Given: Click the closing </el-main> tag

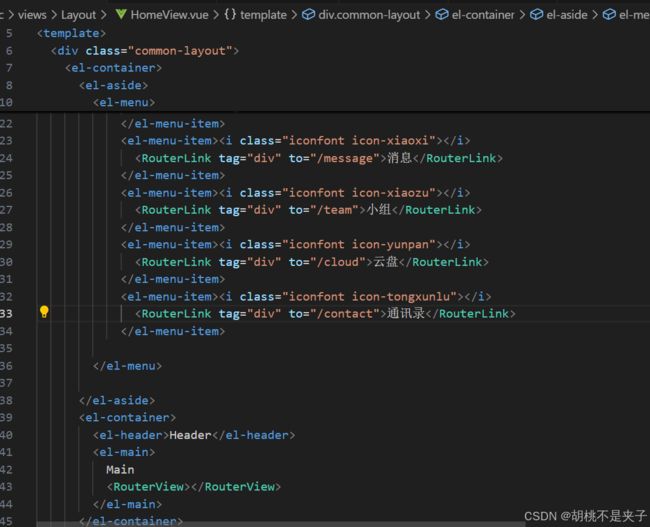Looking at the screenshot, I should [x=127, y=504].
